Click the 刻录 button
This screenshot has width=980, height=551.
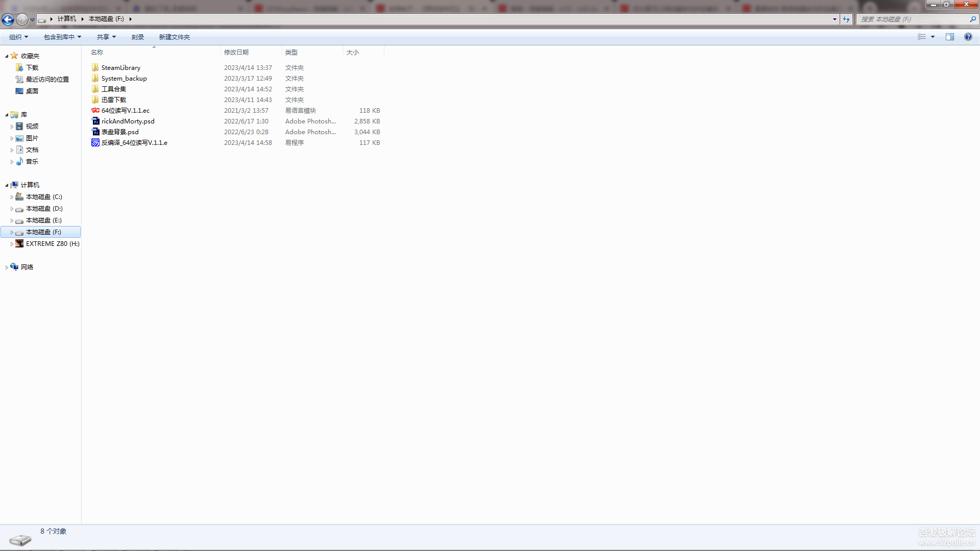[137, 37]
